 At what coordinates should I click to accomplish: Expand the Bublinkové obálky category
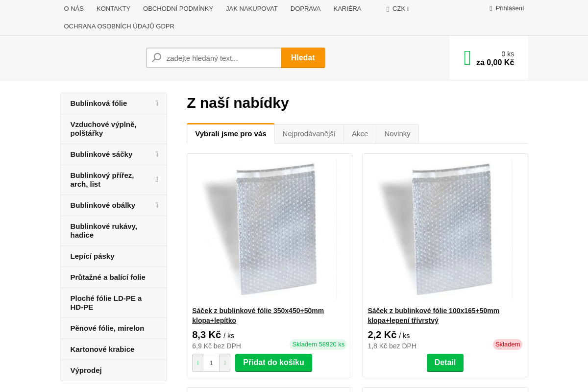[156, 205]
